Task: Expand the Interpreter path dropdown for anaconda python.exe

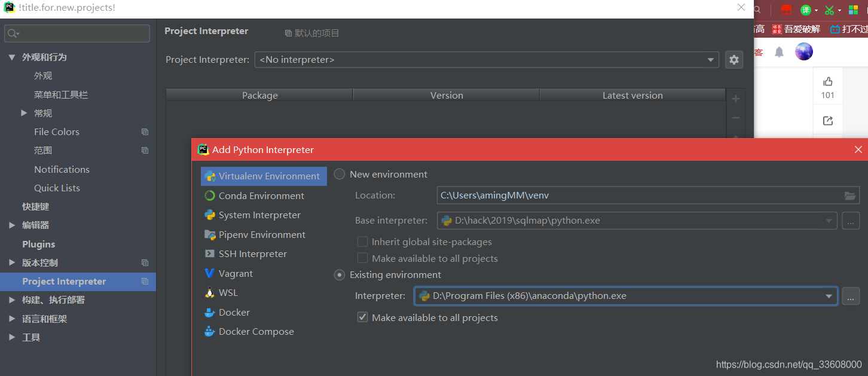Action: click(829, 296)
